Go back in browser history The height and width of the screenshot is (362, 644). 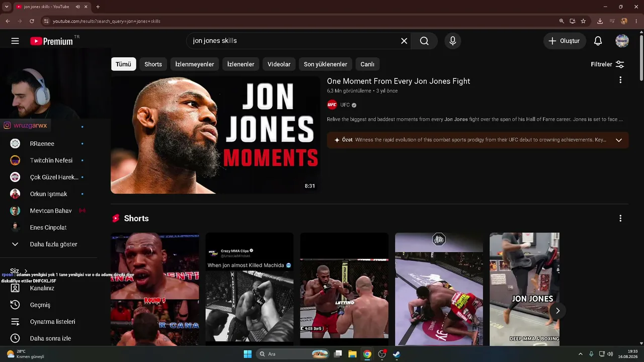point(8,21)
